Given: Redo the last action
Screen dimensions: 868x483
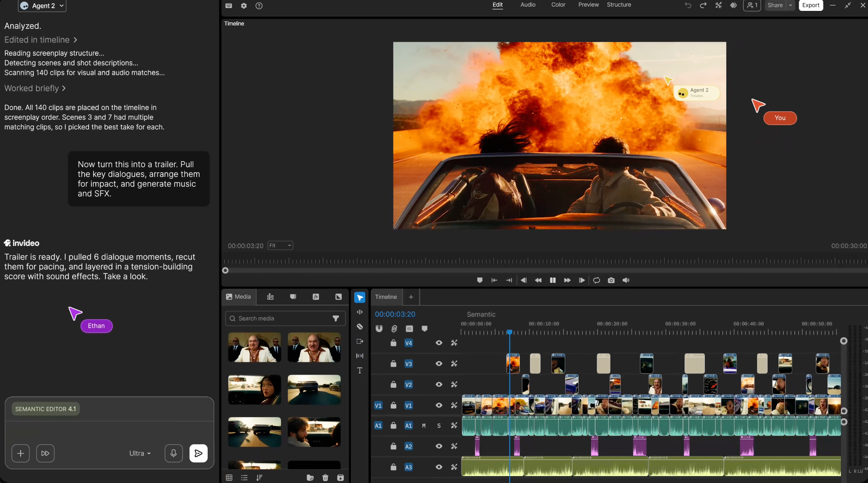Looking at the screenshot, I should 703,5.
